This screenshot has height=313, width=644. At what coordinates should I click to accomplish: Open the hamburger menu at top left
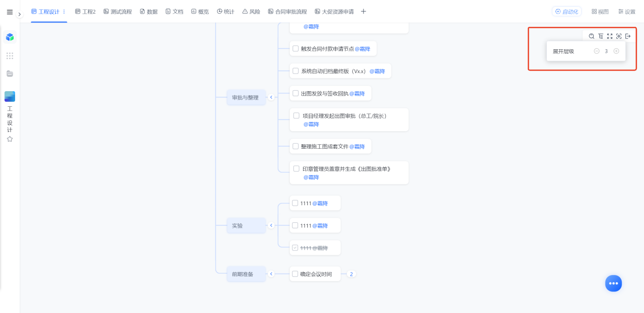(10, 12)
